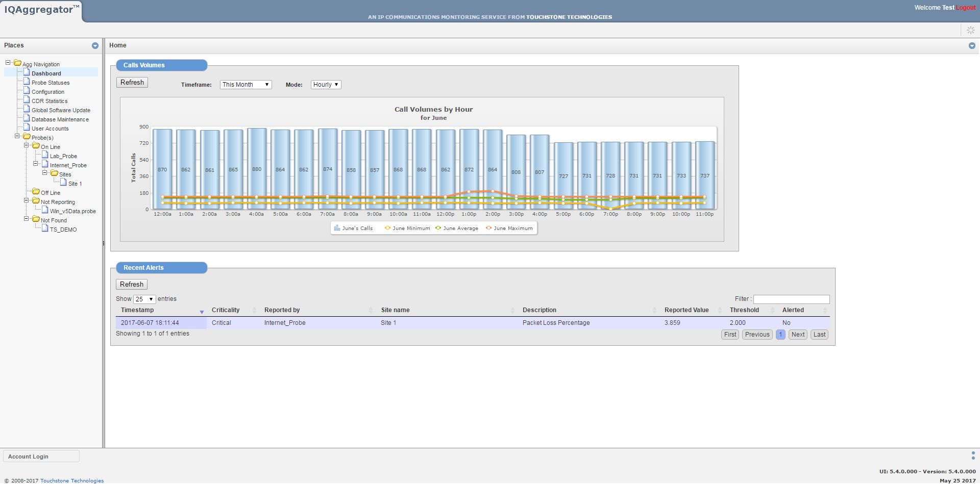Open CDR Statistics page

[x=50, y=101]
